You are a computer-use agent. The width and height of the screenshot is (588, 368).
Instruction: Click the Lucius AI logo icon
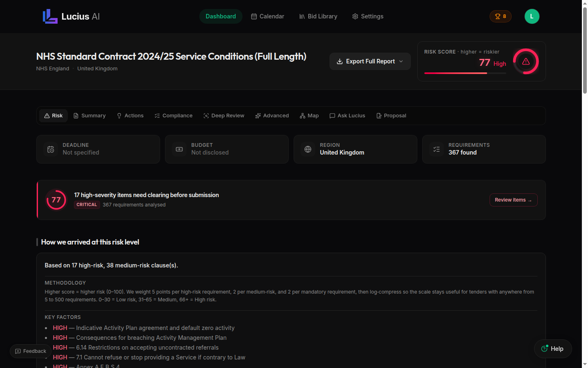[50, 16]
